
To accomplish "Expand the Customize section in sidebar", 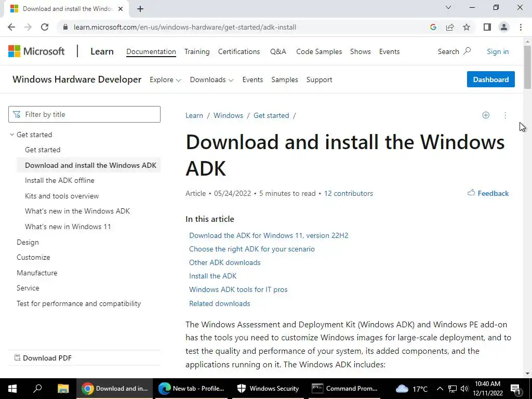I will pyautogui.click(x=33, y=258).
